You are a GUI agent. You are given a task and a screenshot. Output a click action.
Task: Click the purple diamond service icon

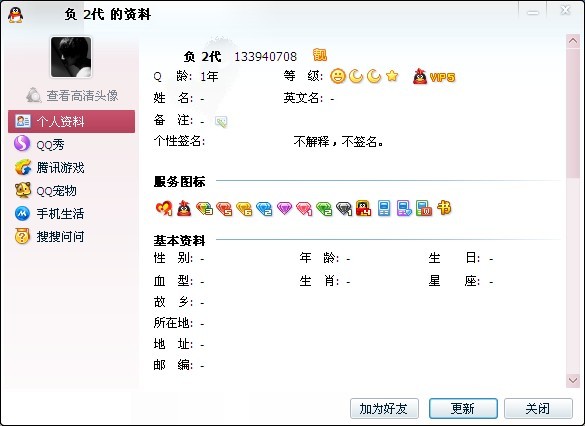click(284, 209)
